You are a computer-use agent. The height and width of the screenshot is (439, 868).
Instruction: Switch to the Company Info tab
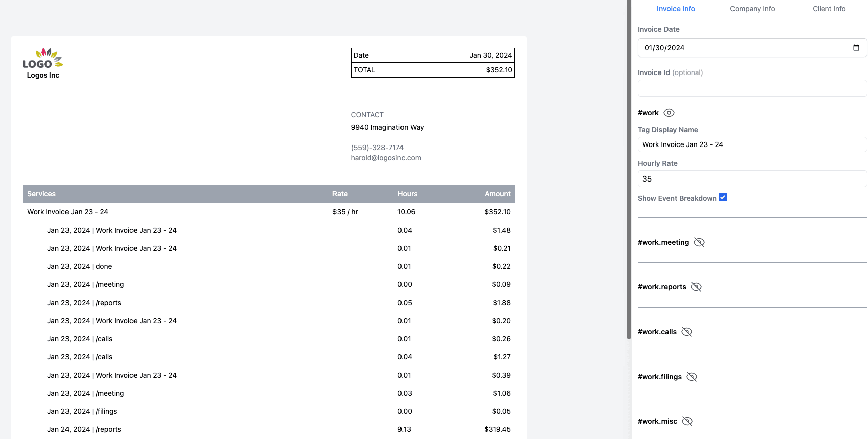pyautogui.click(x=752, y=9)
